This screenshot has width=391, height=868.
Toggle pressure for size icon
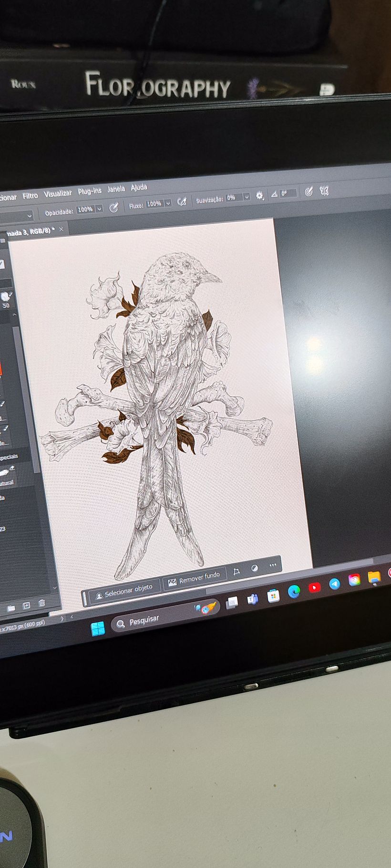(x=309, y=192)
